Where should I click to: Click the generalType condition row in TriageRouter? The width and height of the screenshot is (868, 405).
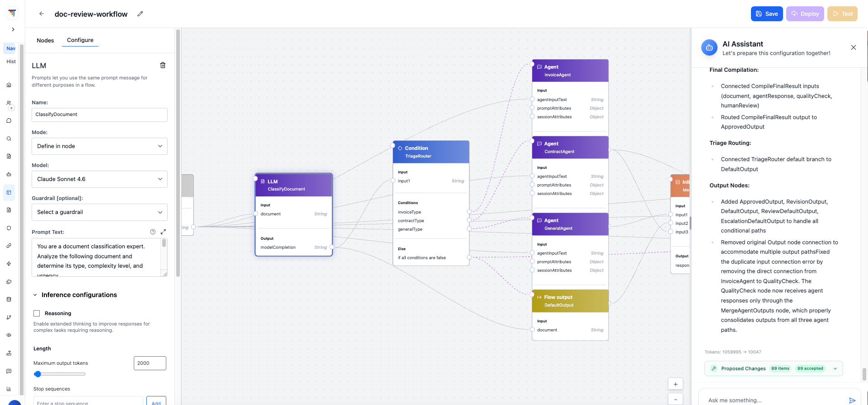tap(431, 229)
